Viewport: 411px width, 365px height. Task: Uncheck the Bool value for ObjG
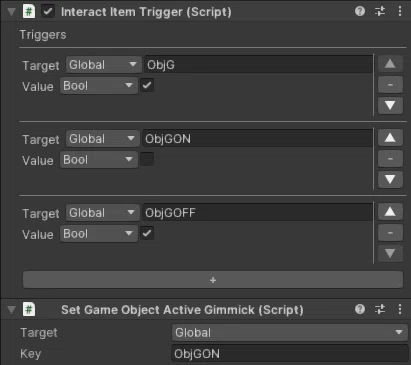pyautogui.click(x=147, y=85)
